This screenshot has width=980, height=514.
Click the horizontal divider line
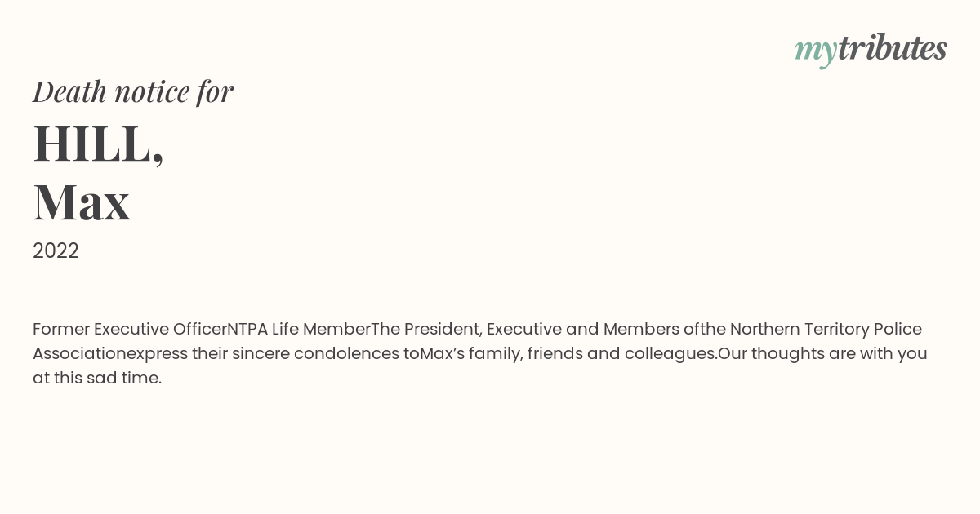(490, 290)
